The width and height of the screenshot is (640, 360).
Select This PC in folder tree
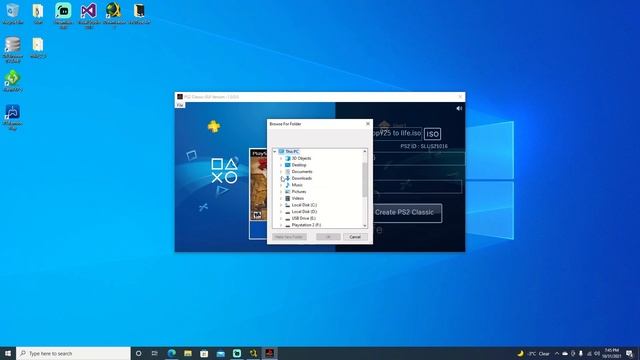point(292,151)
